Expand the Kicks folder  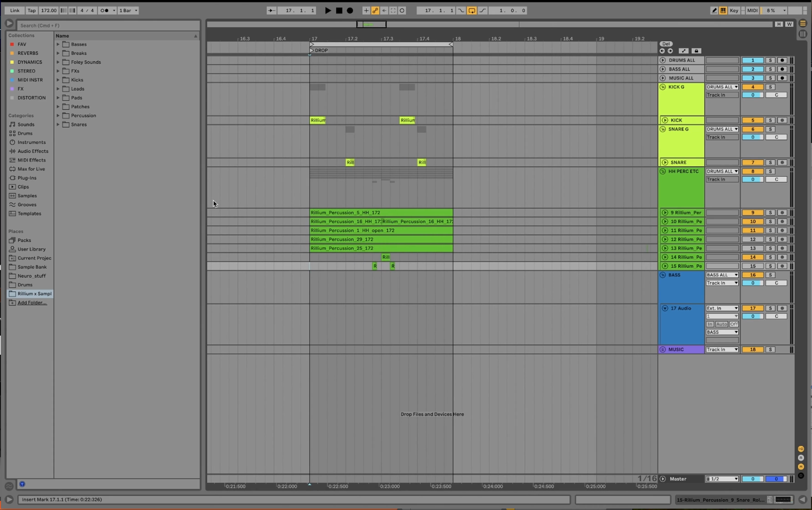(x=58, y=80)
